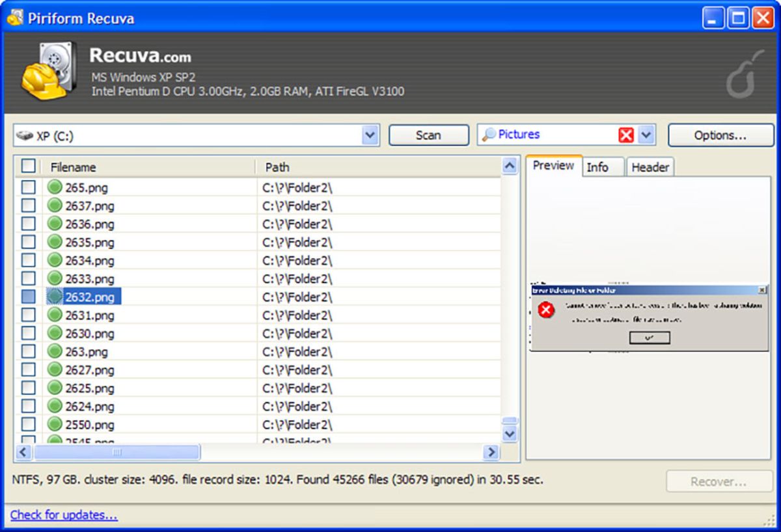This screenshot has height=532, width=781.
Task: Open the Options... dialog
Action: click(x=720, y=135)
